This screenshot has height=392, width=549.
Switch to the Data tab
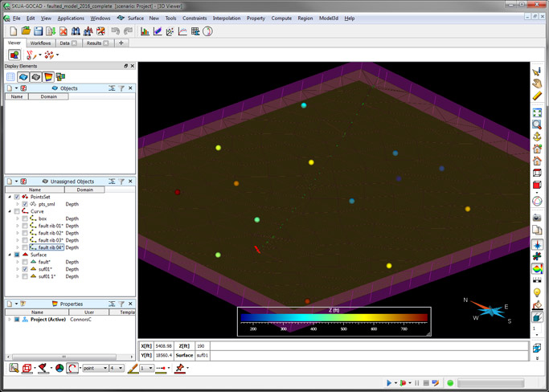click(68, 43)
